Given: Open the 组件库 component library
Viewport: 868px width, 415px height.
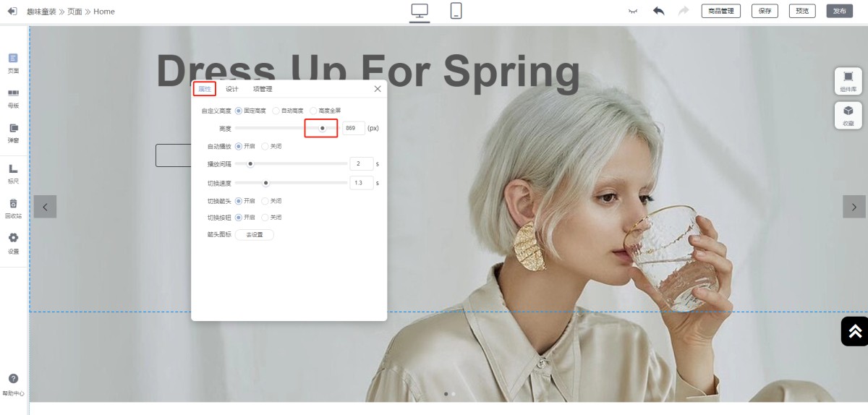Looking at the screenshot, I should click(848, 80).
